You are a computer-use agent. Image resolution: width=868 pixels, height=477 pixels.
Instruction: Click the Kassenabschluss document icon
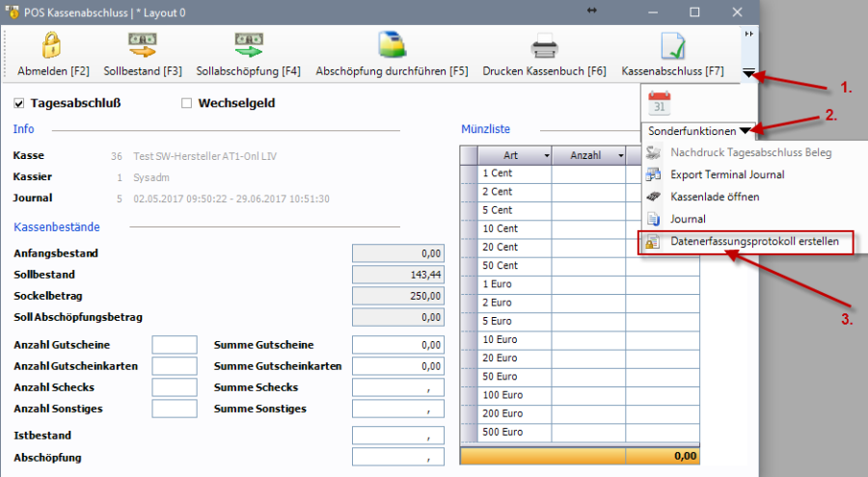click(672, 45)
